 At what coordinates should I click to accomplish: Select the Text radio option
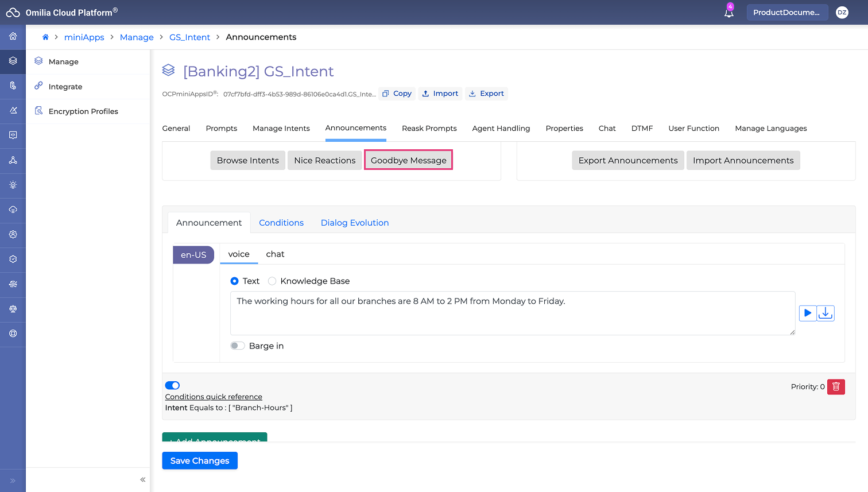tap(234, 281)
